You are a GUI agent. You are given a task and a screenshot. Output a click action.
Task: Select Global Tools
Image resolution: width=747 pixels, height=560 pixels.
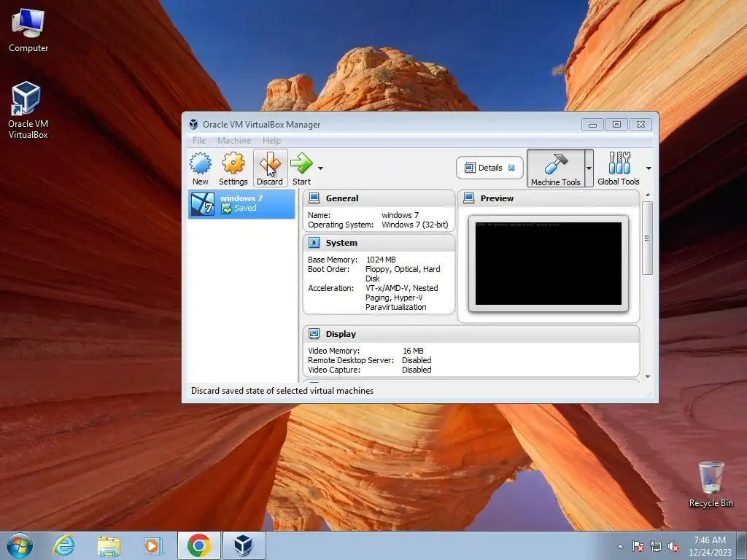619,168
